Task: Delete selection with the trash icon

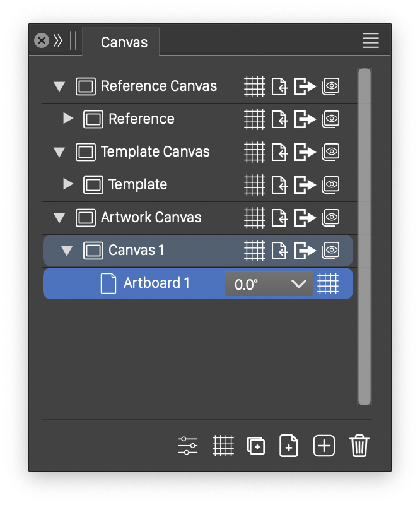Action: pyautogui.click(x=359, y=446)
